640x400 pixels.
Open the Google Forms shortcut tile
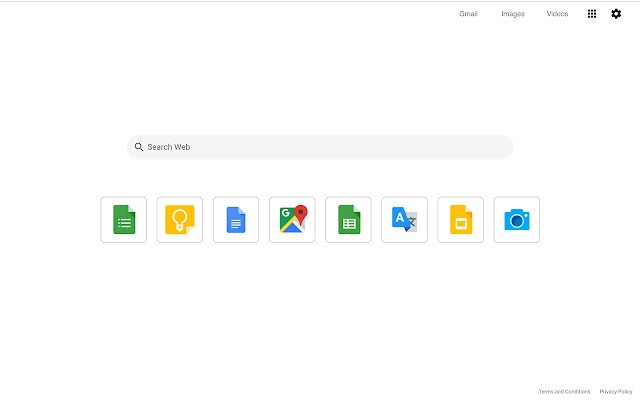[x=124, y=220]
